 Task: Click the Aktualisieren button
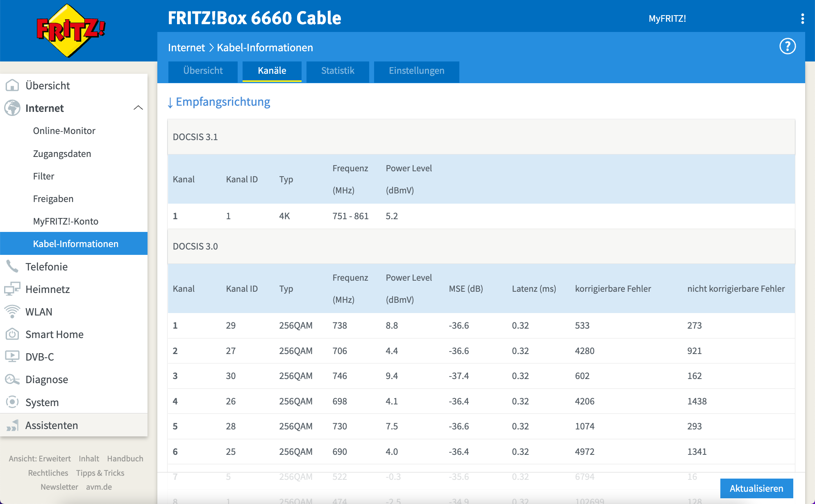click(x=756, y=488)
